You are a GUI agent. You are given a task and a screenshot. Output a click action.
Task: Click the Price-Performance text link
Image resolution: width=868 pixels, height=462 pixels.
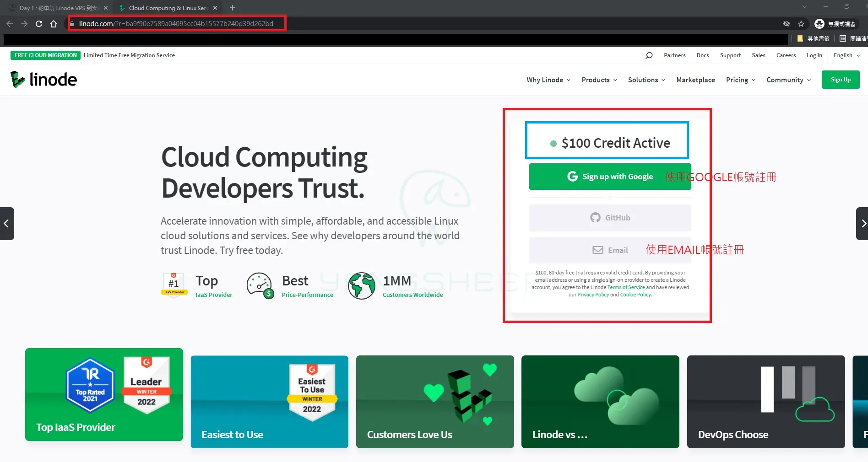[308, 295]
